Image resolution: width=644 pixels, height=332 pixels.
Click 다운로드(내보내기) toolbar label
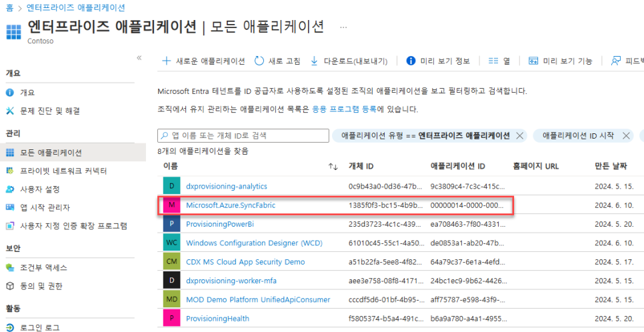(x=356, y=61)
